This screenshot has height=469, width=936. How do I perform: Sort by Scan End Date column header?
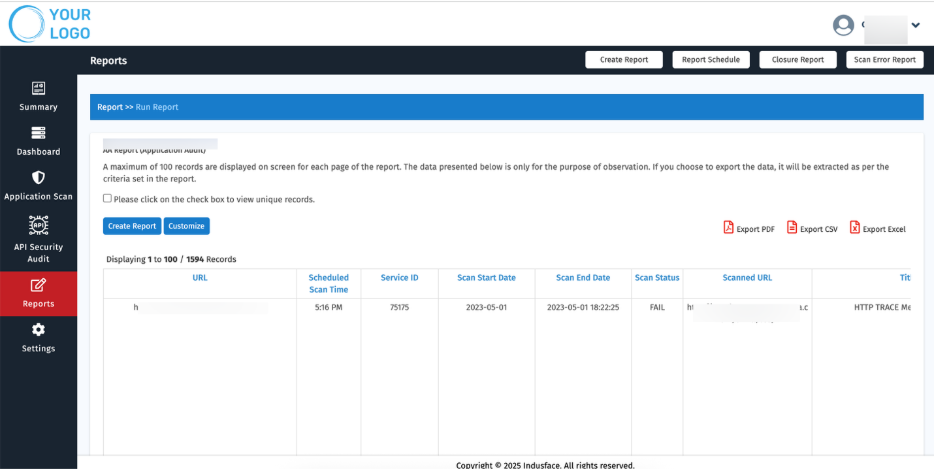[583, 277]
